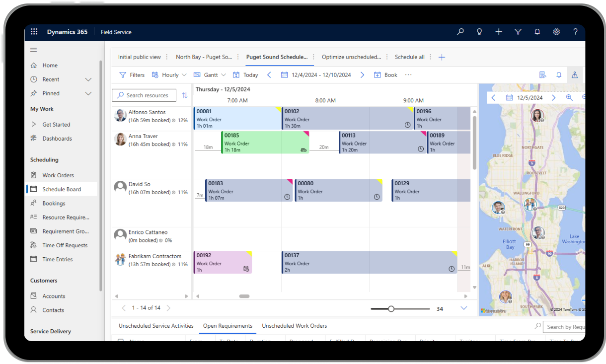606x364 pixels.
Task: Collapse the sidebar hamburger menu
Action: pyautogui.click(x=34, y=50)
